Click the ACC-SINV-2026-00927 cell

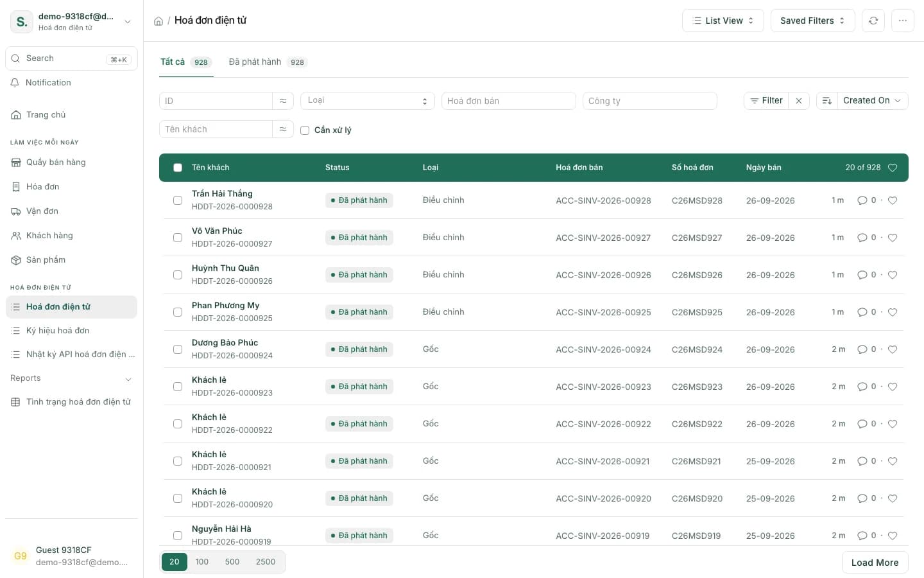(x=603, y=238)
